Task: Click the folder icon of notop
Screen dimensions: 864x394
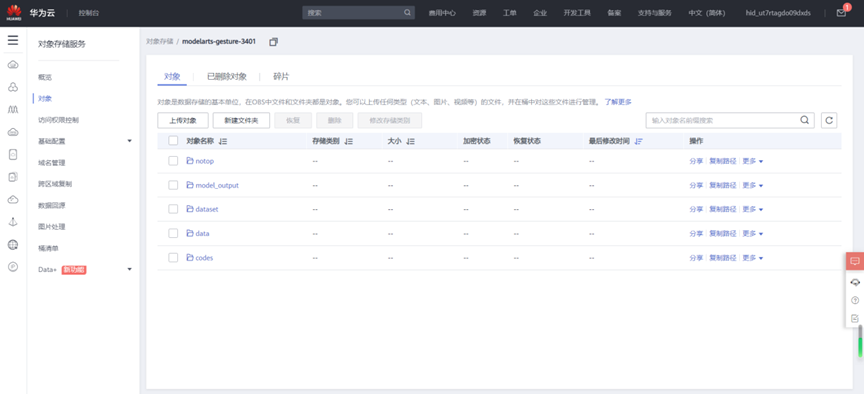Action: pos(190,161)
